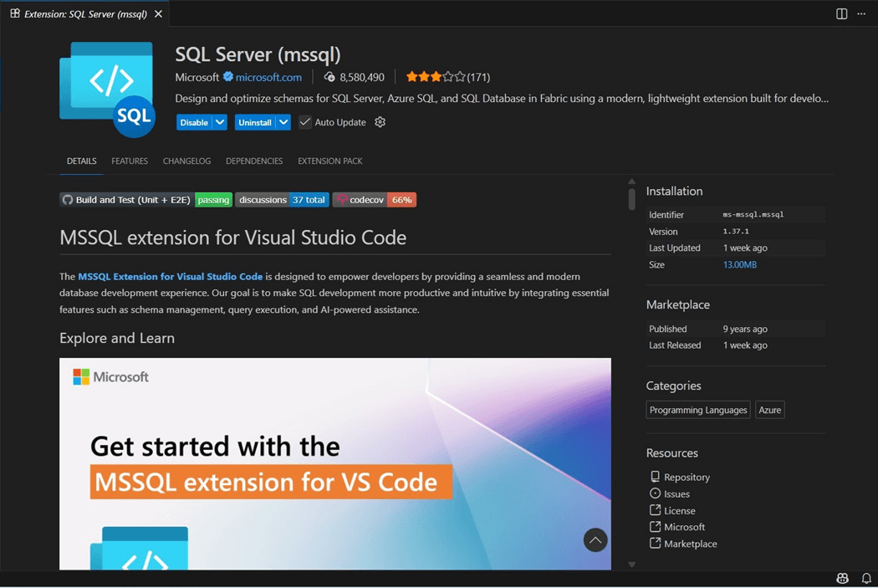Click the Uninstall button
Viewport: 878px width, 588px height.
click(254, 122)
